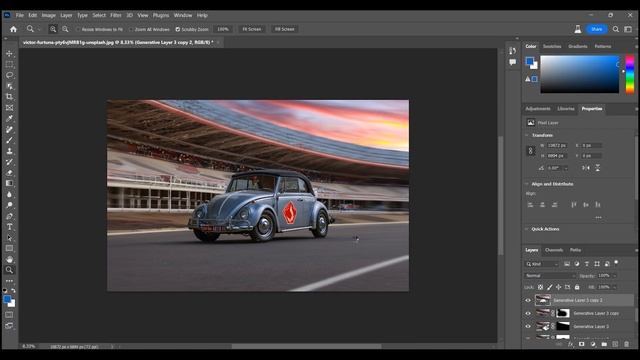
Task: Select the Move tool
Action: (x=9, y=53)
